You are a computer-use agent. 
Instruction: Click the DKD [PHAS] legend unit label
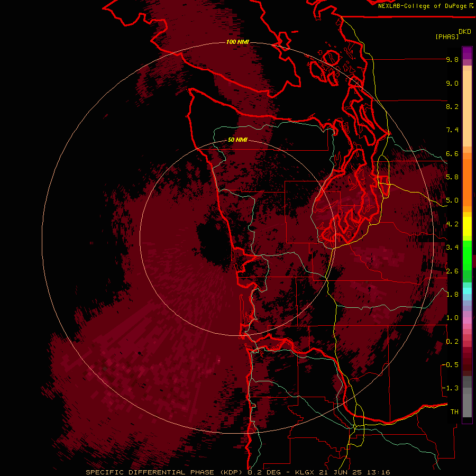coord(453,34)
